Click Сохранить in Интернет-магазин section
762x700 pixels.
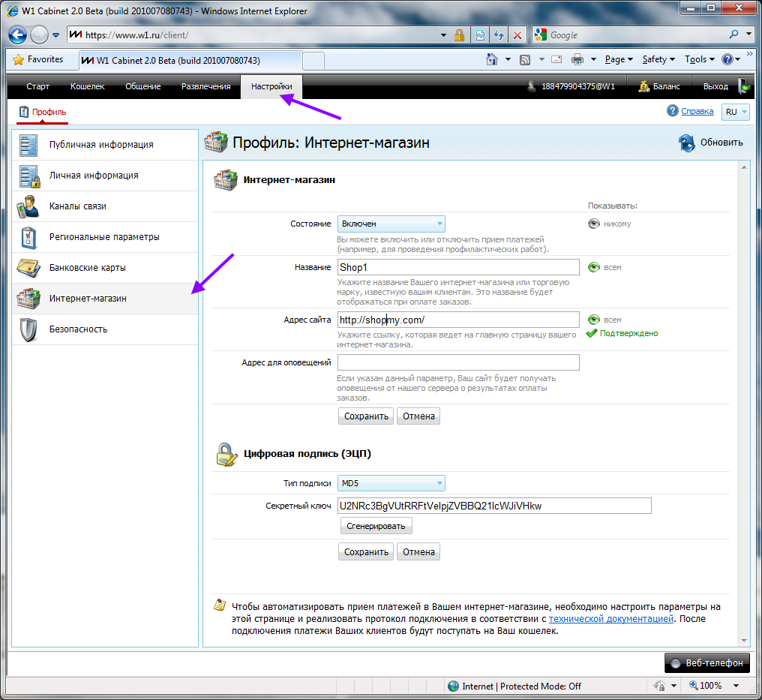[366, 416]
